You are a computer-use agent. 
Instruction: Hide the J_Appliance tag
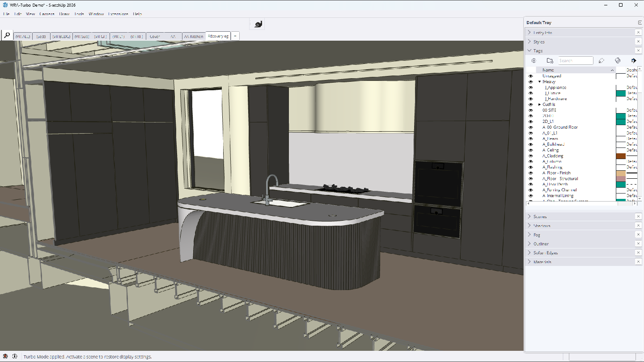531,88
